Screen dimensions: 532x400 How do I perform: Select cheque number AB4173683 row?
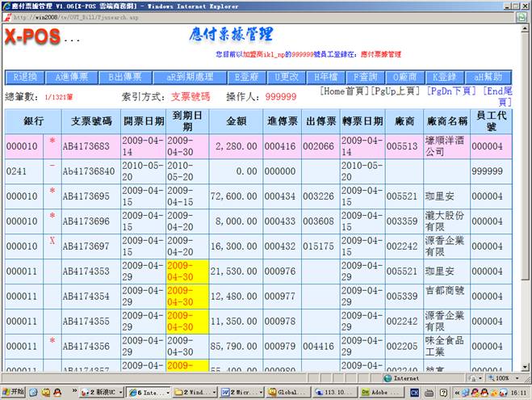coord(86,146)
